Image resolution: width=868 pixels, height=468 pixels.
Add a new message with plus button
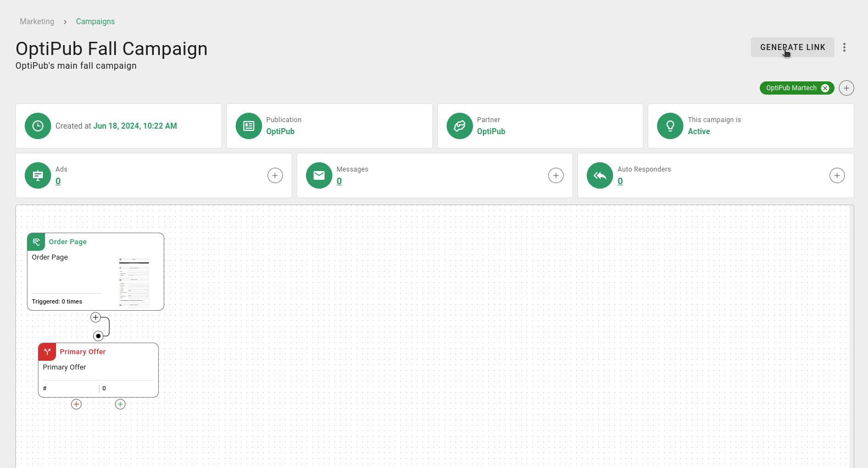pyautogui.click(x=556, y=175)
